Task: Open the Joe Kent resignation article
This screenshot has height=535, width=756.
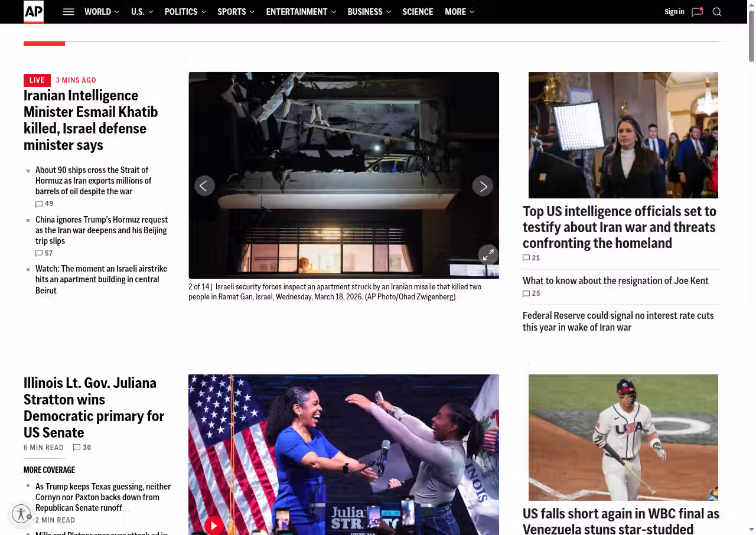Action: tap(615, 280)
